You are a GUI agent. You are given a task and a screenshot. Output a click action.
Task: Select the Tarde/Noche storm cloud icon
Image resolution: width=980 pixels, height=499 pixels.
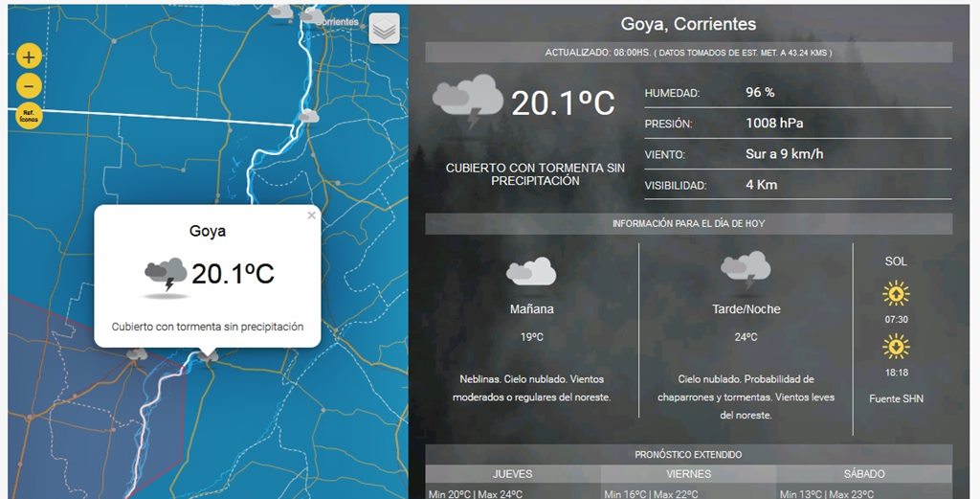click(x=746, y=269)
